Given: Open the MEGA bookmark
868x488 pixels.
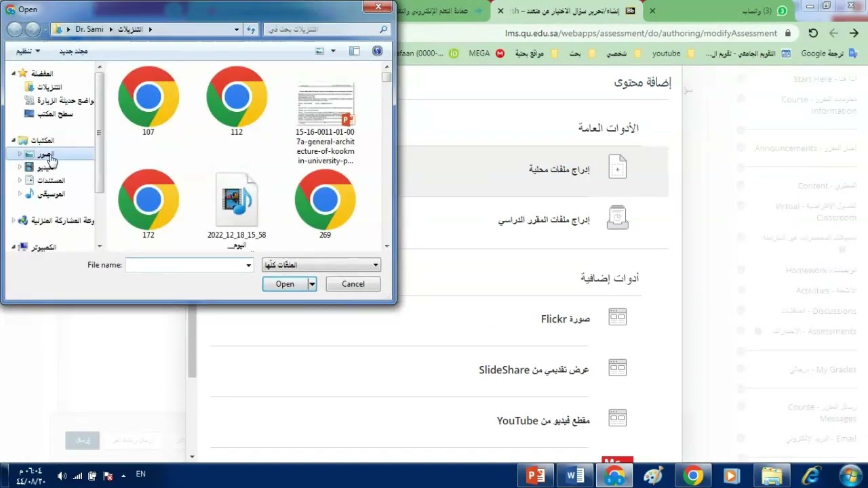Looking at the screenshot, I should click(486, 54).
